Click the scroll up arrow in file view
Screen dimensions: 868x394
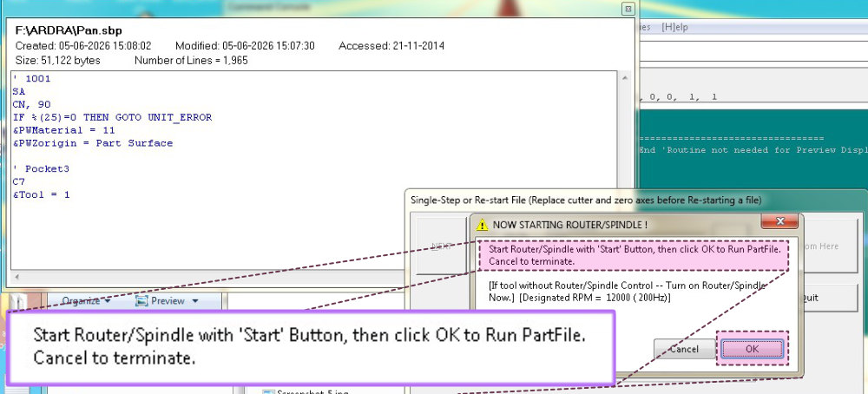(x=625, y=79)
